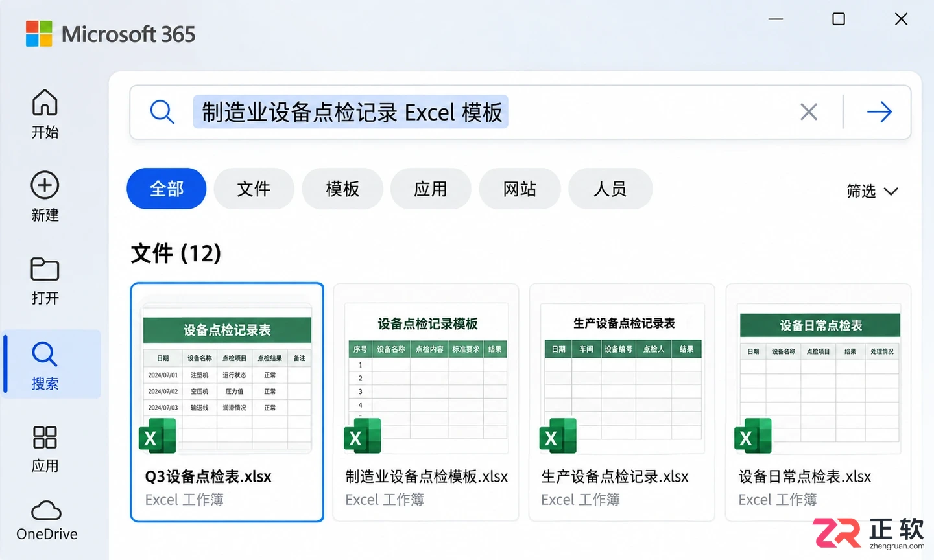This screenshot has width=934, height=560.
Task: Switch to the 应用 filter tab
Action: (x=431, y=189)
